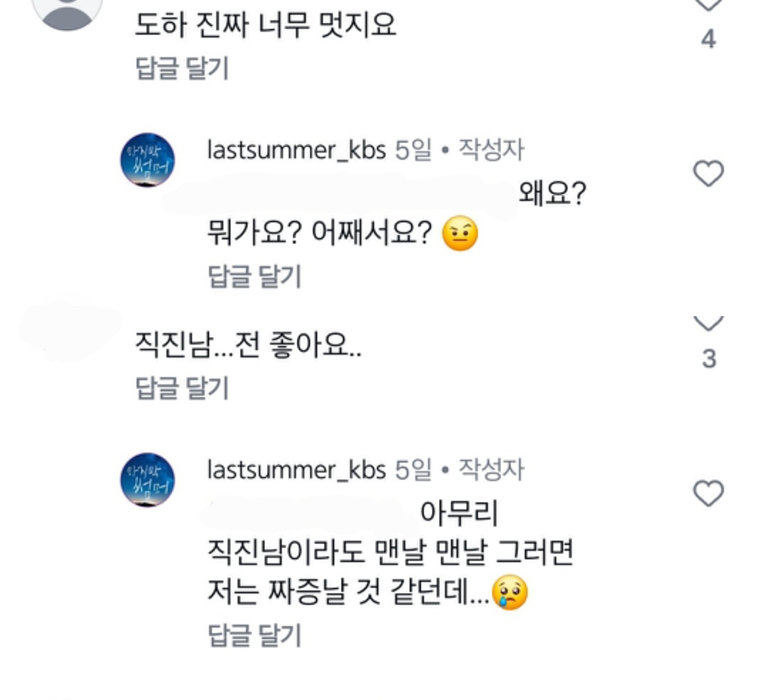Like the lastsummer_kbs reply saying 왜요?
The image size is (768, 700).
click(x=708, y=173)
